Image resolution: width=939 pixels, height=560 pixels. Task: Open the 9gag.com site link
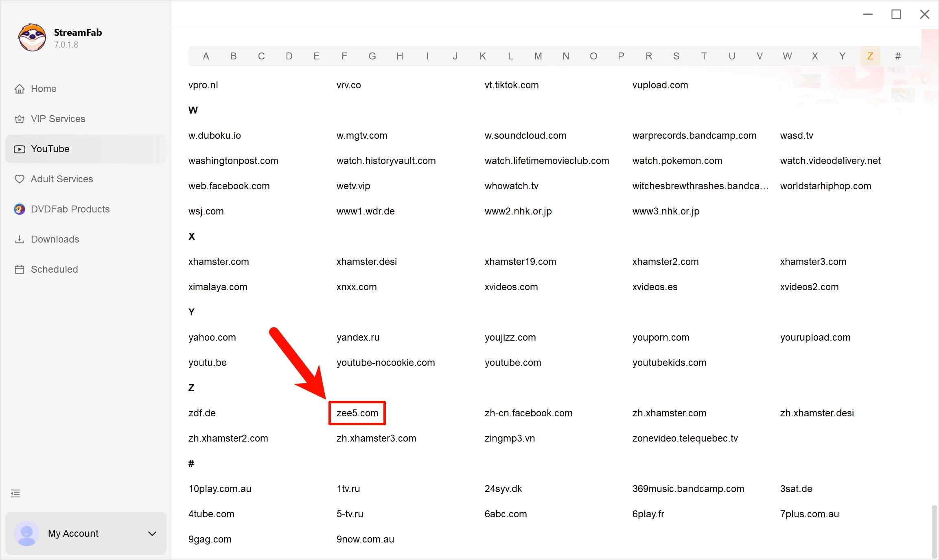pos(210,539)
